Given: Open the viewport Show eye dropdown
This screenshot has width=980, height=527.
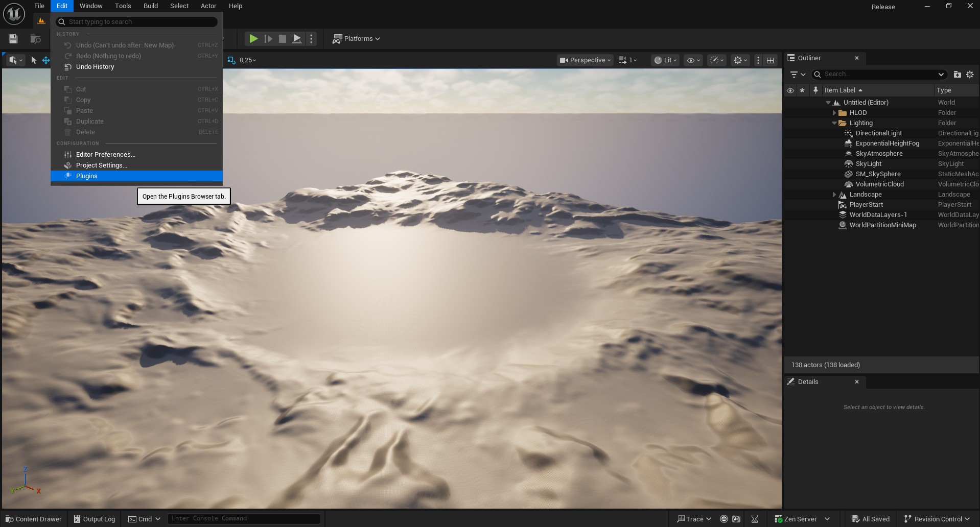Looking at the screenshot, I should 693,60.
